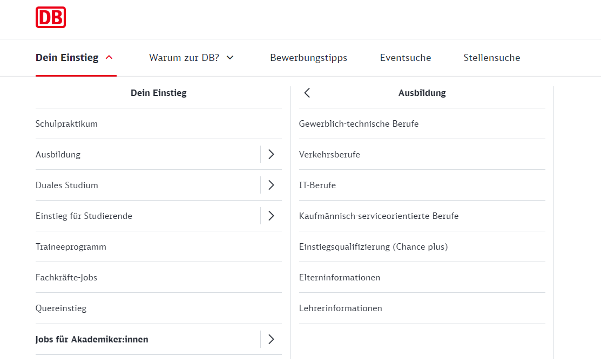Expand the Ausbildung submenu chevron

(x=271, y=154)
